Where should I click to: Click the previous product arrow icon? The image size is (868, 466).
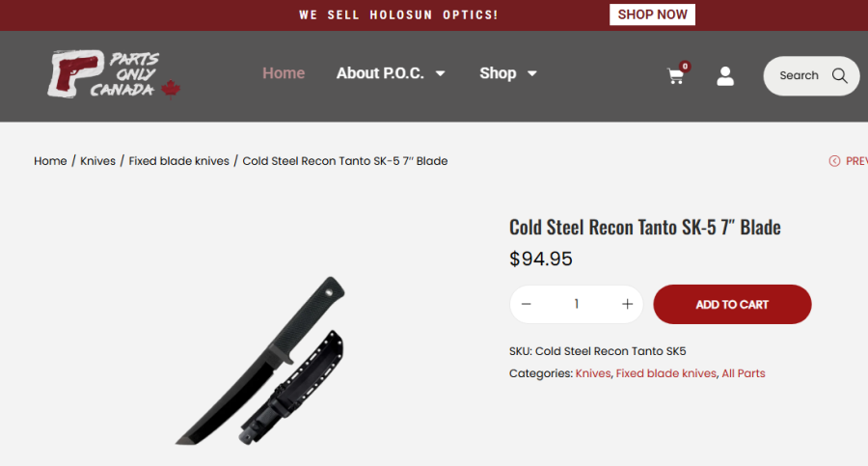pyautogui.click(x=834, y=161)
